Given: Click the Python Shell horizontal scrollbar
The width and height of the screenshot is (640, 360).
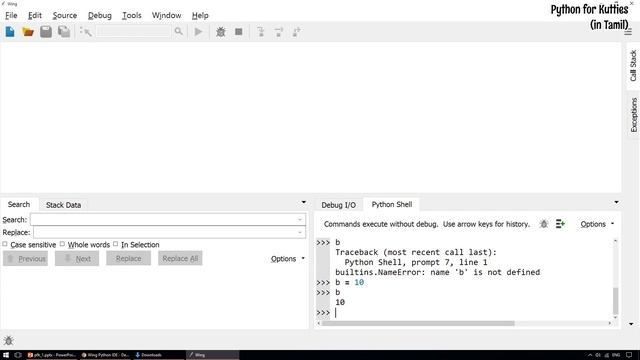Looking at the screenshot, I should [x=418, y=323].
